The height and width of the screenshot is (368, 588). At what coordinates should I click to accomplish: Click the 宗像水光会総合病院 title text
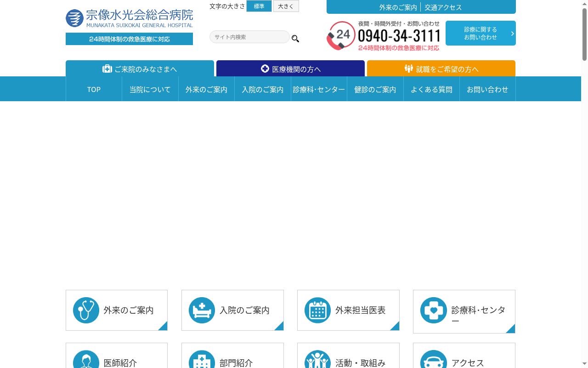[x=139, y=15]
